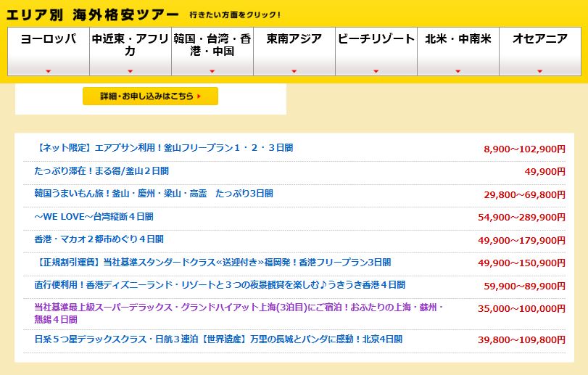Open the visited グランドハイアット上海 tour link
This screenshot has width=588, height=375.
click(238, 308)
